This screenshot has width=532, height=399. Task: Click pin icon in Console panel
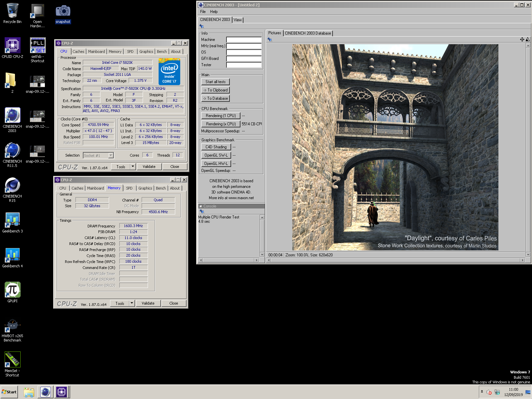[201, 211]
